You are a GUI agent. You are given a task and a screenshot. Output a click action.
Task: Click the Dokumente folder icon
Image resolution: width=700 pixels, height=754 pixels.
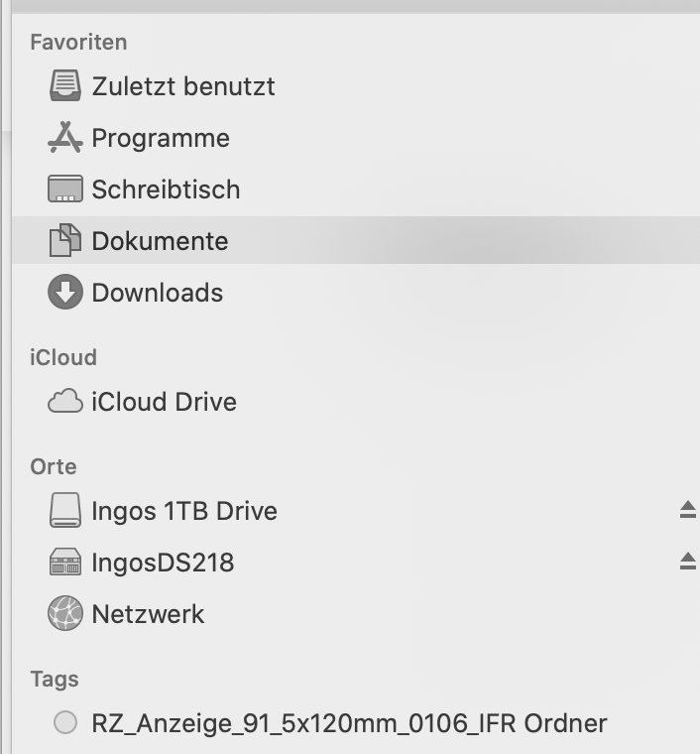(65, 241)
